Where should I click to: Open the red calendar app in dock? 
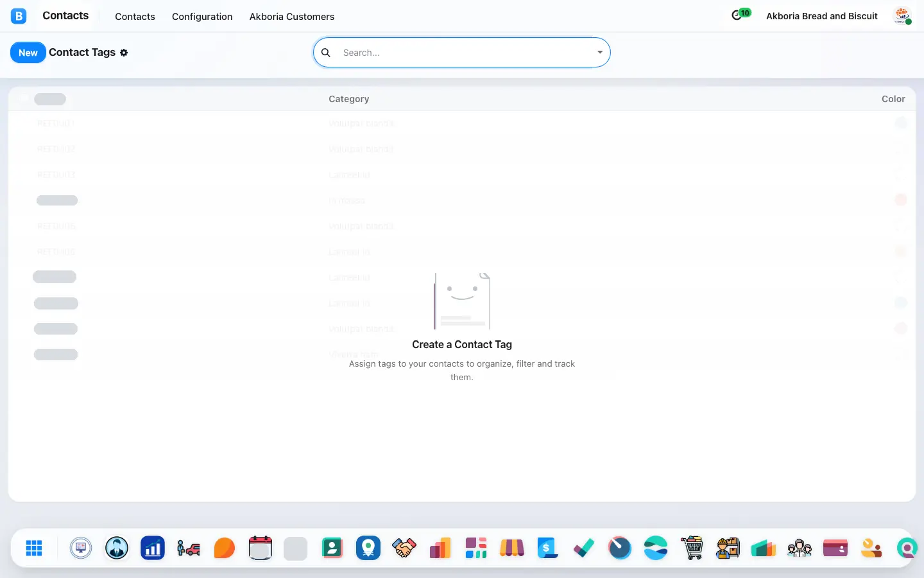coord(261,548)
